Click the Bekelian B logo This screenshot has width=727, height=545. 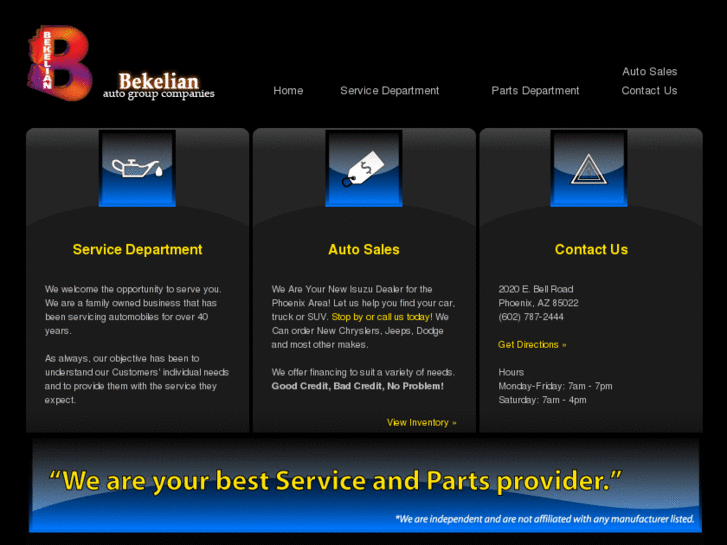(x=59, y=63)
